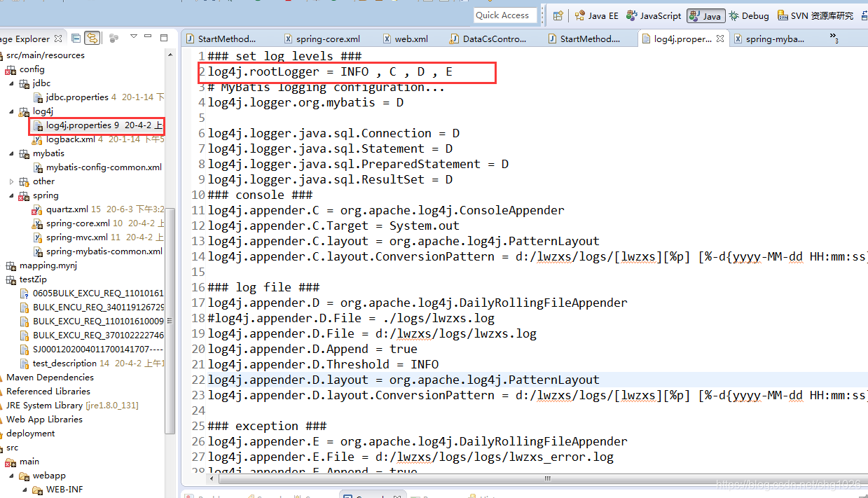Screen dimensions: 868x498
Task: Collapse the log4j folder
Action: (11, 111)
